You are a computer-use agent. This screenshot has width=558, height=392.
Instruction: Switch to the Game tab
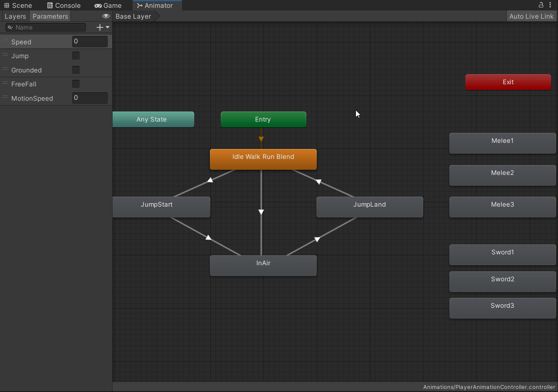(x=108, y=5)
